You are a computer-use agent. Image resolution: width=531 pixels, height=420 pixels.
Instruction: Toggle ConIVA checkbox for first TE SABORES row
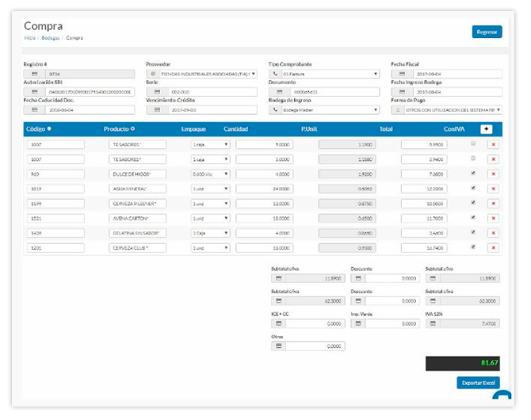pos(473,143)
